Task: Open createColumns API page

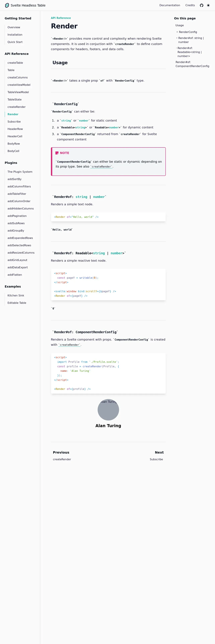Action: tap(18, 78)
